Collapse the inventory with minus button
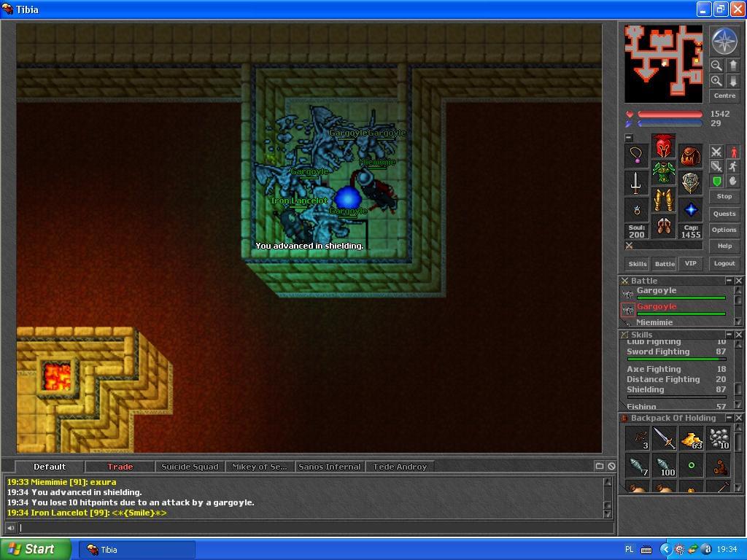The height and width of the screenshot is (560, 747). 629,138
